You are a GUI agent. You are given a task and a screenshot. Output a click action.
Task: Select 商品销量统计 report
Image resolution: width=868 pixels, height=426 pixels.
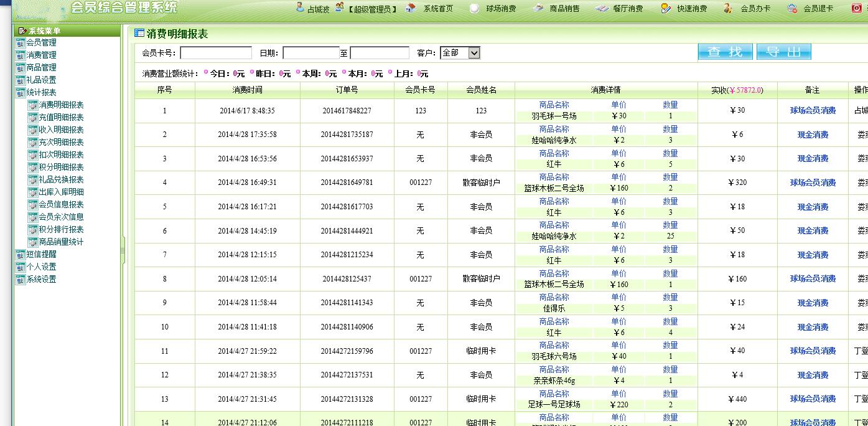[x=61, y=242]
